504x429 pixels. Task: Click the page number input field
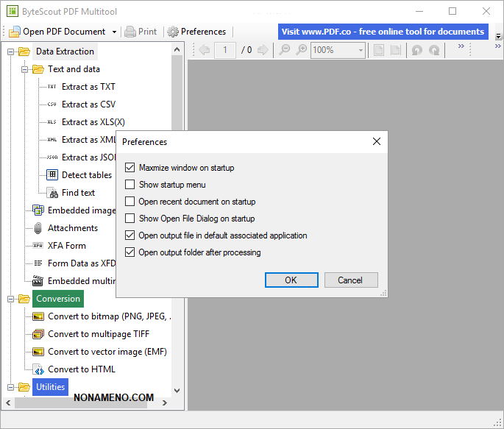224,50
